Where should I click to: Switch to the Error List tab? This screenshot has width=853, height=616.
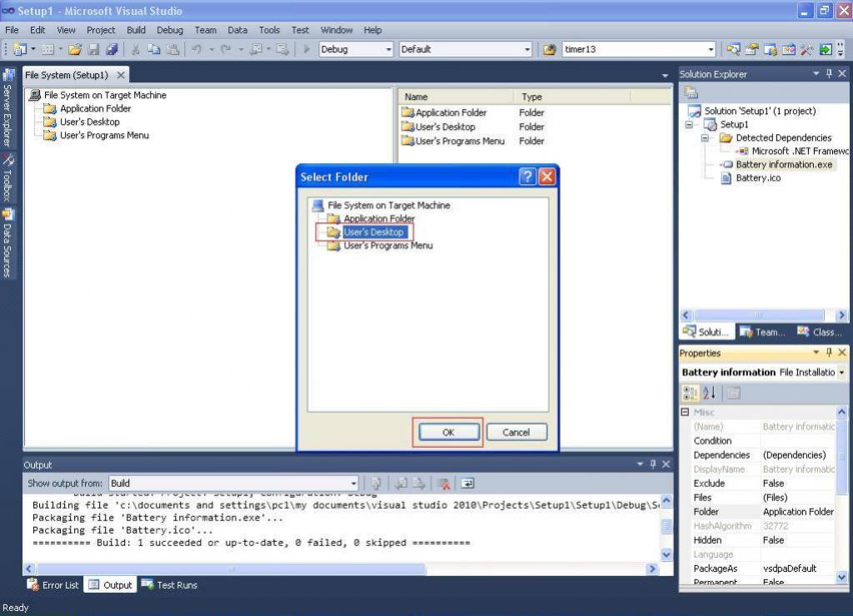click(x=53, y=585)
